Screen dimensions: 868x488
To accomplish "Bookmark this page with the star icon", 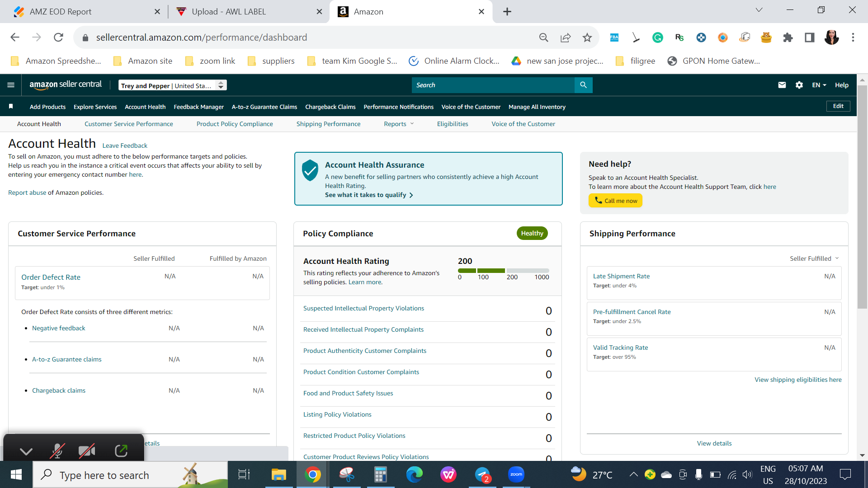I will tap(587, 38).
